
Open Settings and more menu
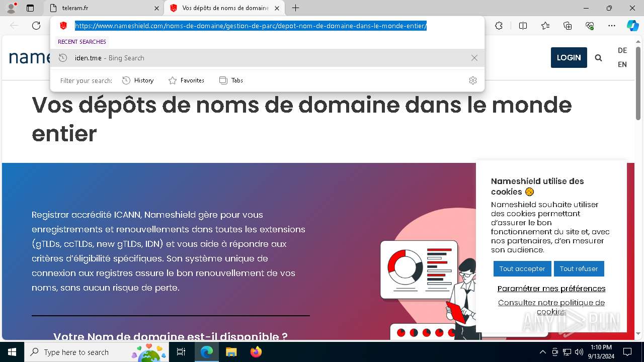(612, 26)
